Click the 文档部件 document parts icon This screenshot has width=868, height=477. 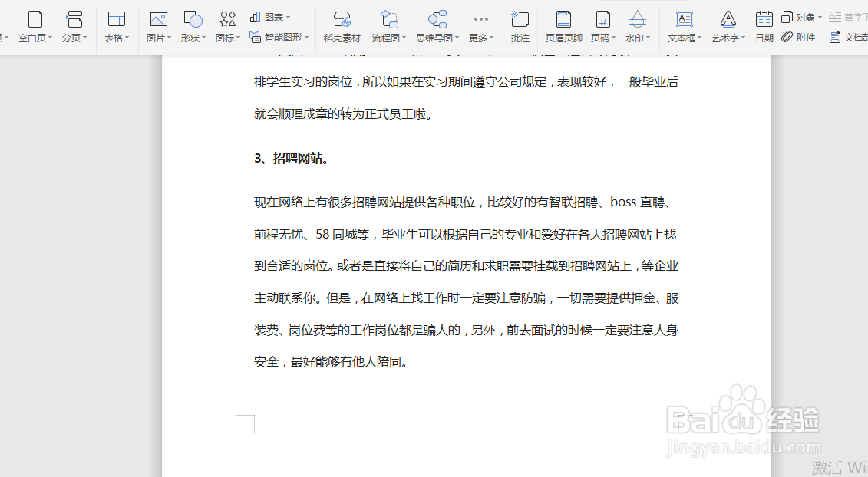(835, 37)
